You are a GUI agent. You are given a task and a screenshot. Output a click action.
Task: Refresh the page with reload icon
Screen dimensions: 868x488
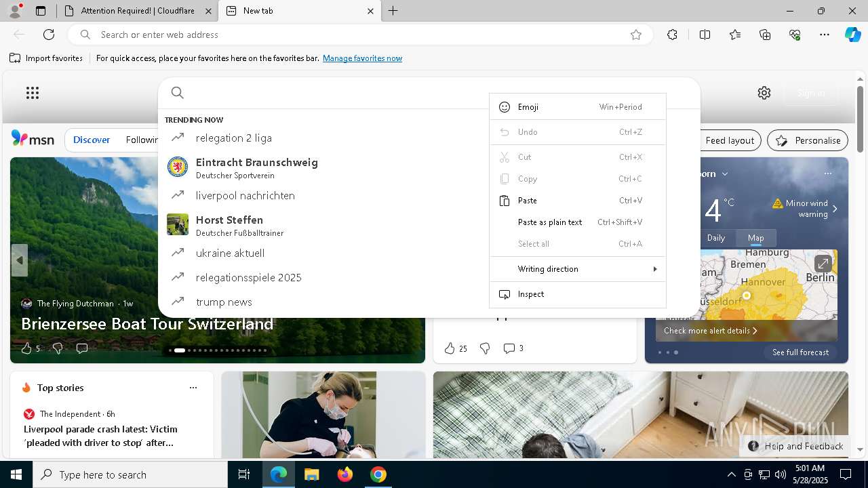[49, 35]
